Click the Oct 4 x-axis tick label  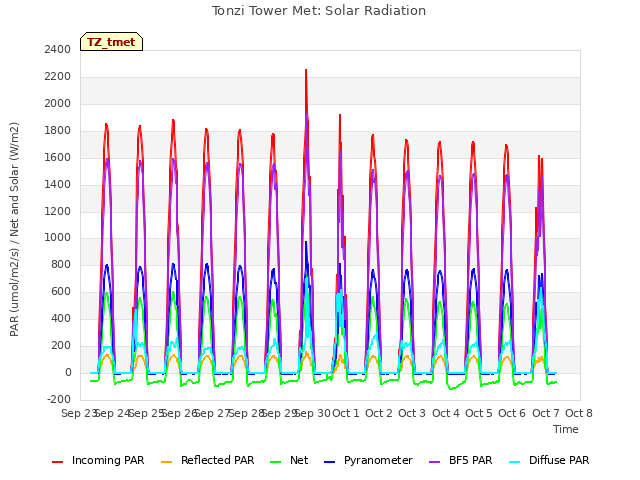[446, 413]
